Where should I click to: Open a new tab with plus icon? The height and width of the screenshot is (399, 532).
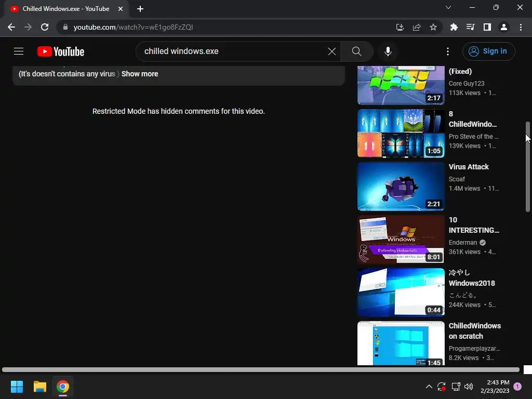point(140,9)
